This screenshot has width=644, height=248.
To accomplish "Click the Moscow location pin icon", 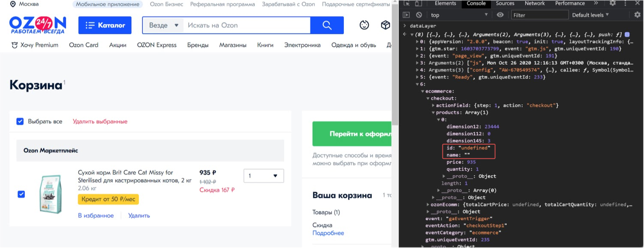I will tap(13, 4).
